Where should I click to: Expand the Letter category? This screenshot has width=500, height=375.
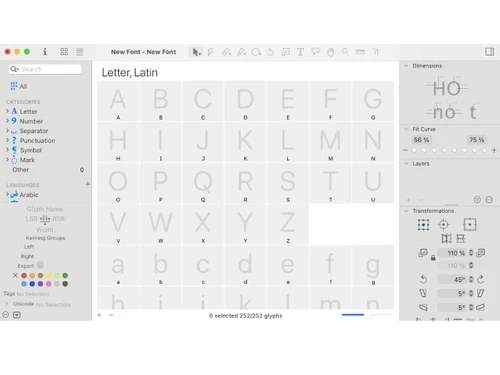click(7, 111)
